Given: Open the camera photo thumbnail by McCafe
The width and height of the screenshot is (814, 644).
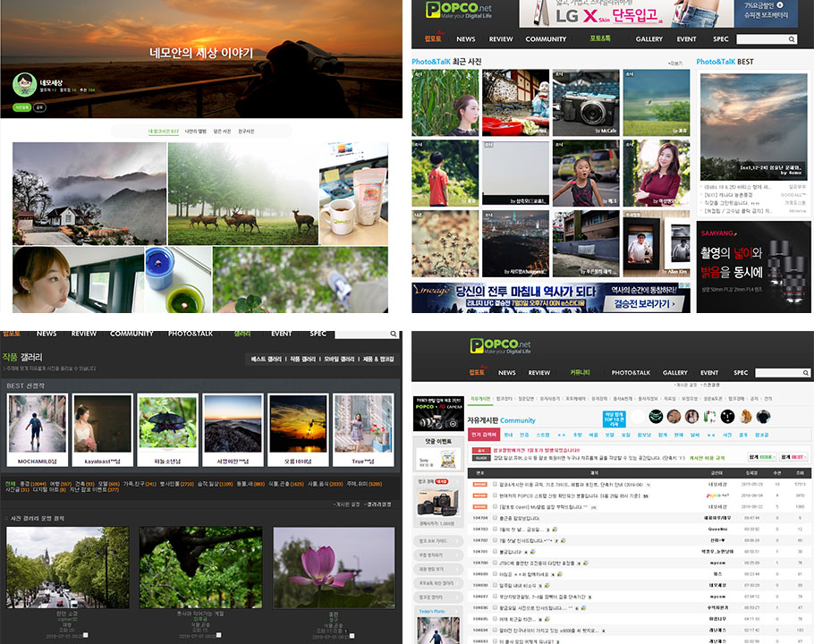Looking at the screenshot, I should (x=586, y=103).
